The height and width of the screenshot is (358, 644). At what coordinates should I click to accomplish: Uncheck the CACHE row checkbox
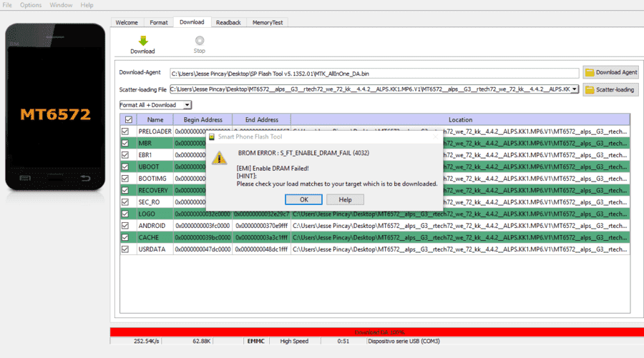tap(125, 237)
